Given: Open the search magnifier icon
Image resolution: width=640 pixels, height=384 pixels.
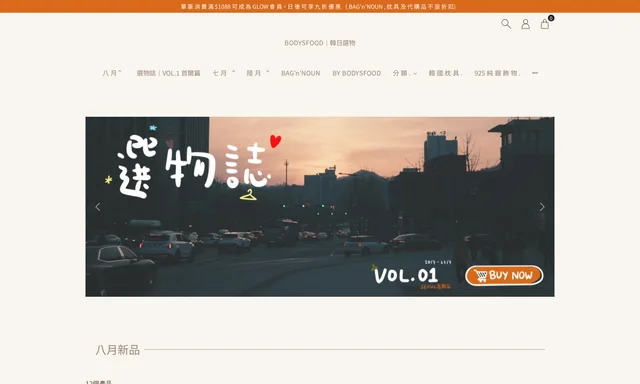Looking at the screenshot, I should (x=506, y=24).
